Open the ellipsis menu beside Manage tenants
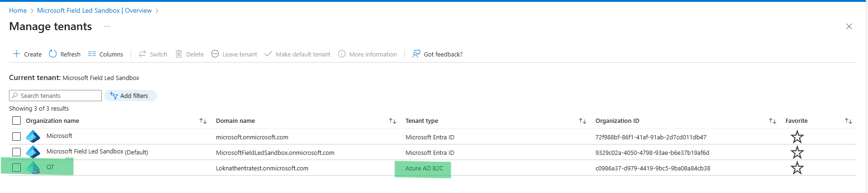Screen dimensions: 868x193 coord(107,26)
